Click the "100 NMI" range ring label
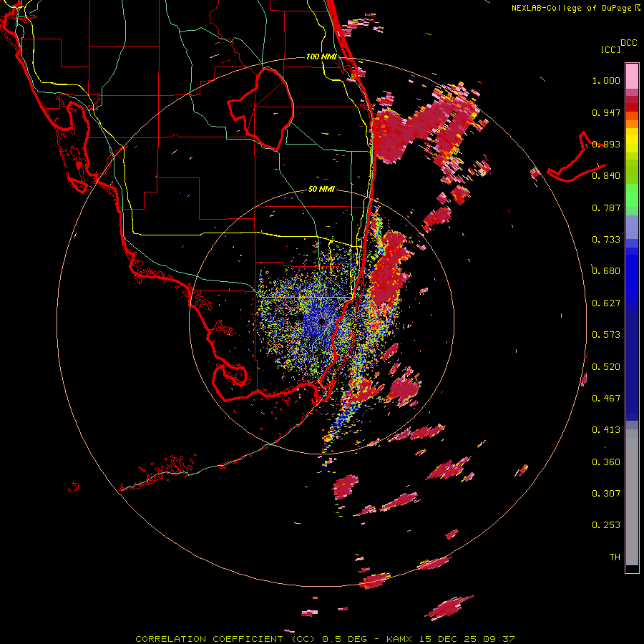Screen dimensions: 644x644 (321, 57)
